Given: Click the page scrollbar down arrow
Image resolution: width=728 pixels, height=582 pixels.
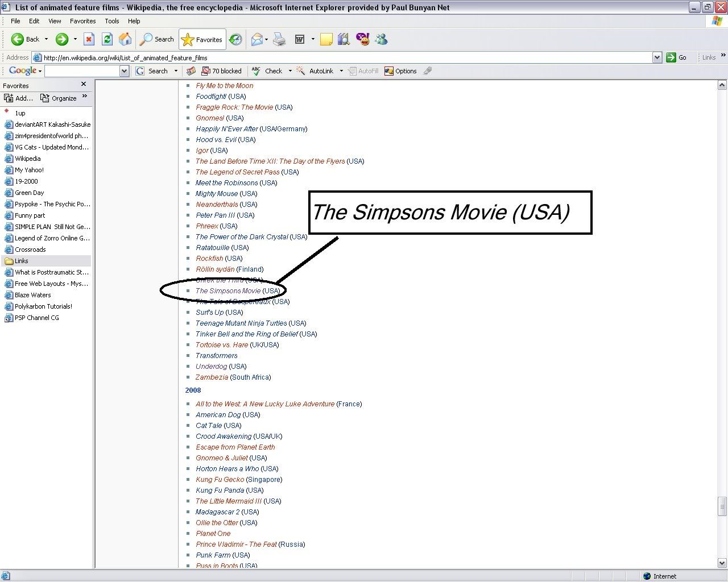Looking at the screenshot, I should [x=722, y=563].
